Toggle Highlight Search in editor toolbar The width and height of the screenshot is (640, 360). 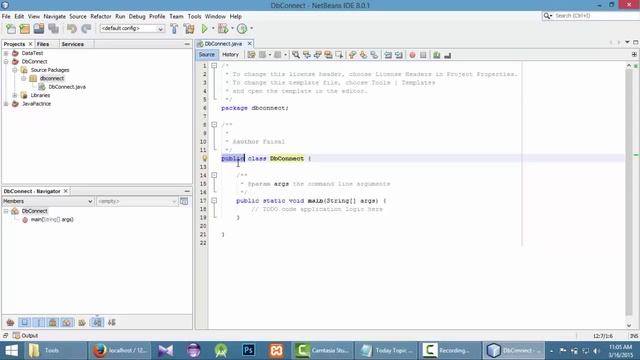pos(328,55)
